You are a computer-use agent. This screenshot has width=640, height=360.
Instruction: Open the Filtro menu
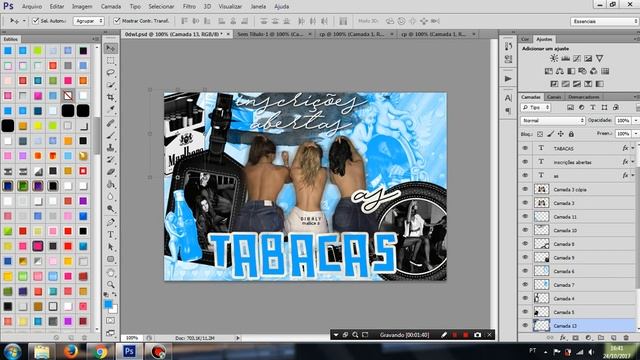(x=189, y=7)
